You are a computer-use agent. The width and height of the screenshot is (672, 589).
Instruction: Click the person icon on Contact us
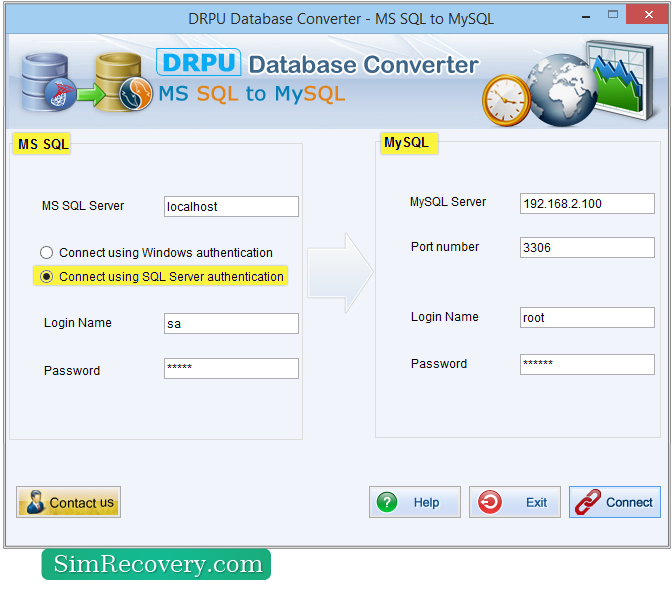35,502
